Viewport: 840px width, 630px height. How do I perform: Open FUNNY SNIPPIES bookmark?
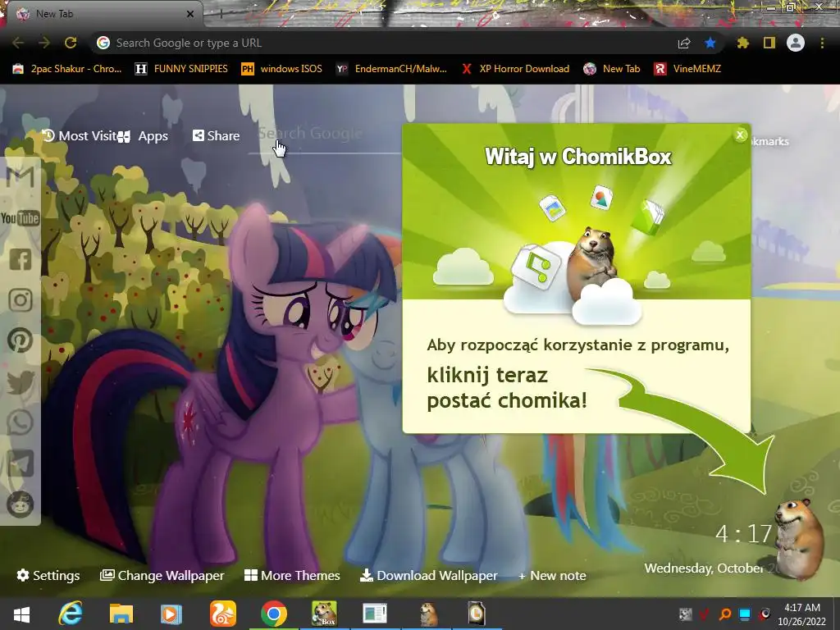tap(181, 69)
